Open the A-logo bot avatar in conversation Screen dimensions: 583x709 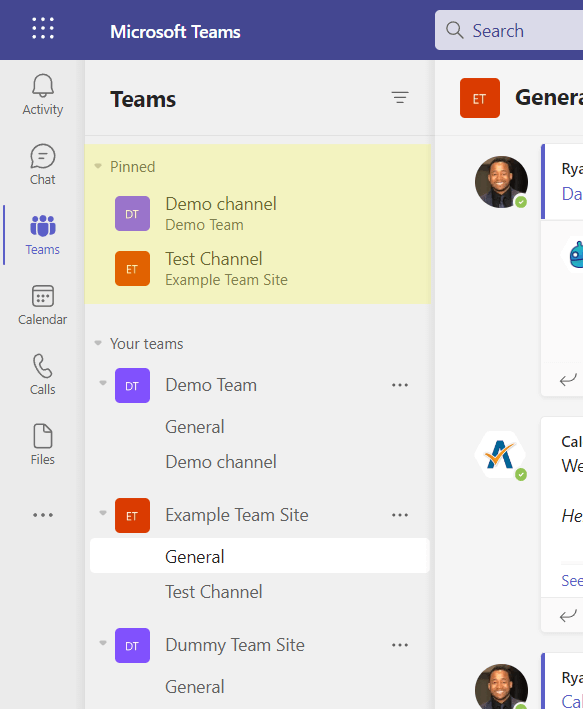[500, 454]
